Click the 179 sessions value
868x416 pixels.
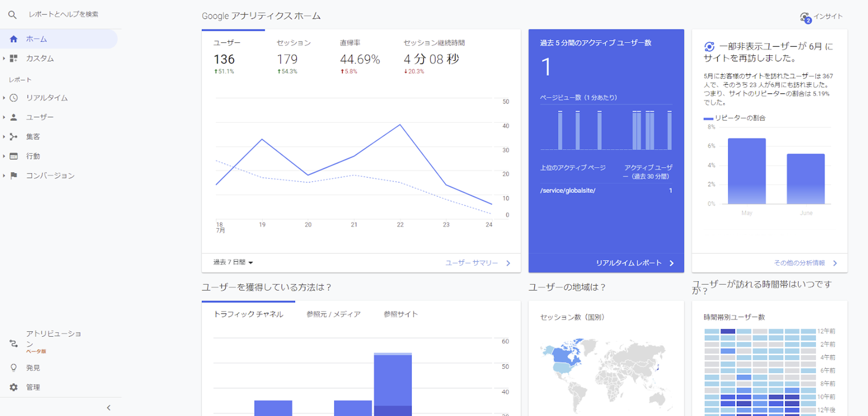coord(287,59)
